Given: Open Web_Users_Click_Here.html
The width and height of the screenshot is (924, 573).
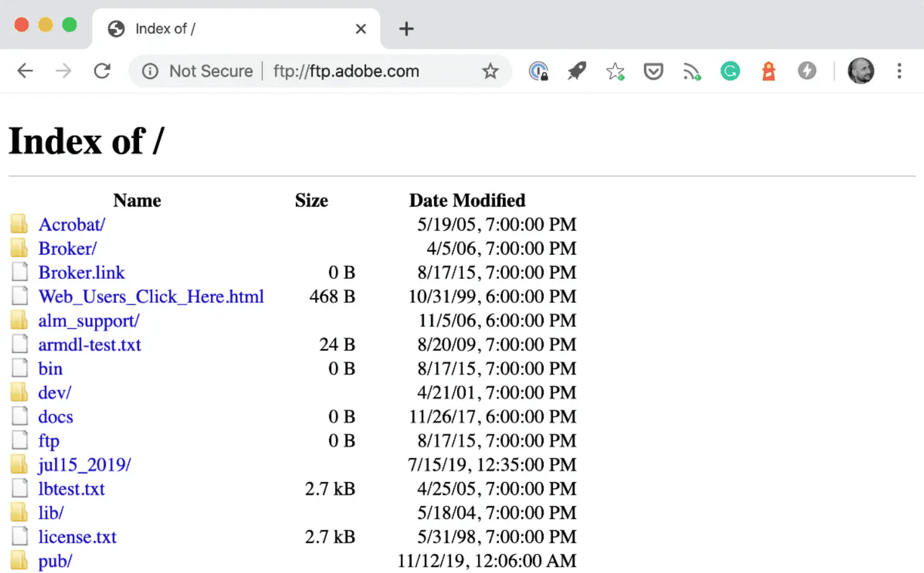Looking at the screenshot, I should tap(151, 297).
